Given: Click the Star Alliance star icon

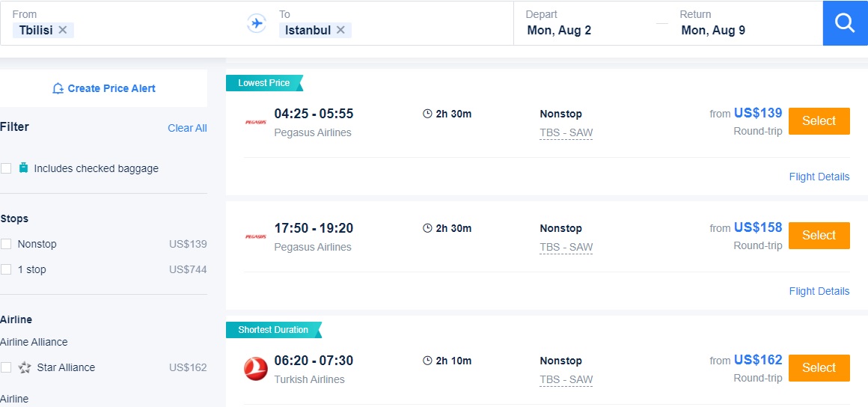Looking at the screenshot, I should click(x=25, y=367).
